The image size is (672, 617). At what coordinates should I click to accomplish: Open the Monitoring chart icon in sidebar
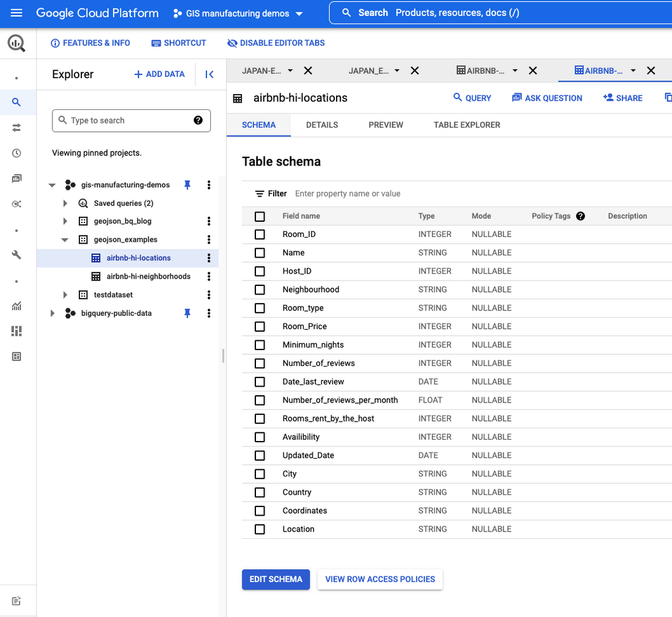coord(16,306)
